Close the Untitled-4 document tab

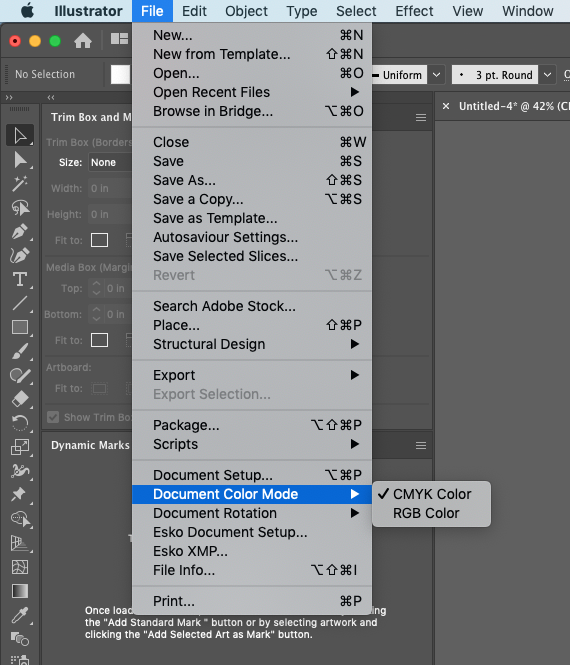pos(446,106)
